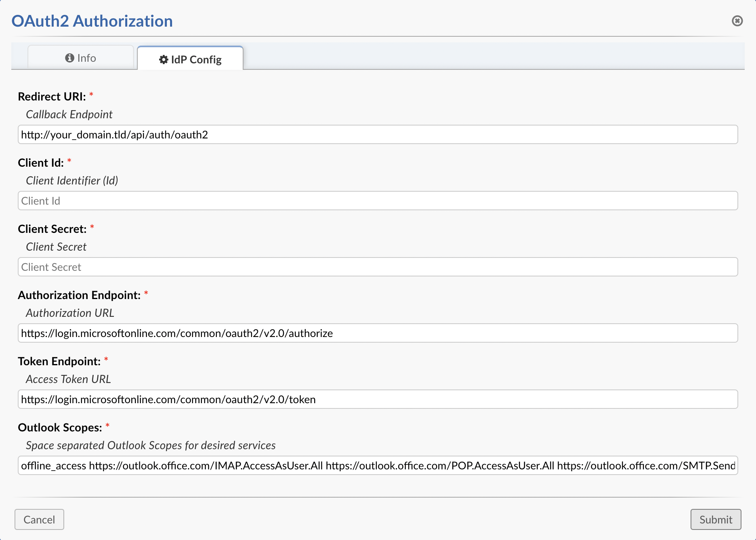Click the OAuth2 Authorization title
756x540 pixels.
coord(92,21)
